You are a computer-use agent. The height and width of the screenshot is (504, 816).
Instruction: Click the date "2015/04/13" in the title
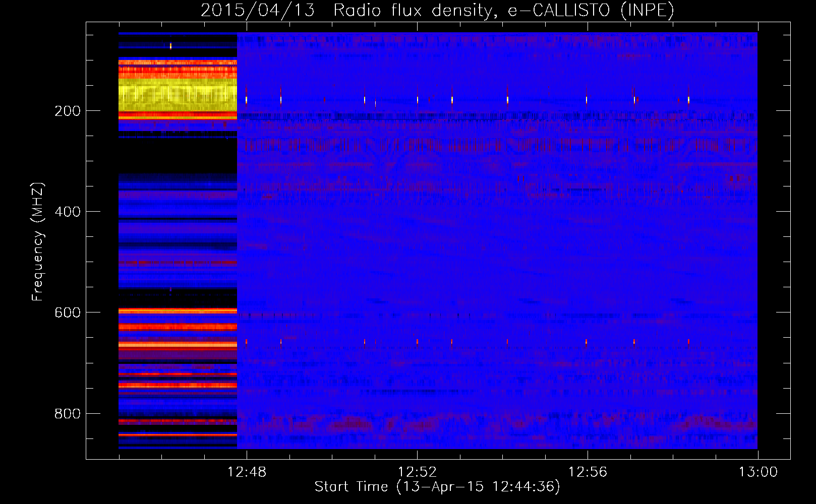pyautogui.click(x=257, y=10)
